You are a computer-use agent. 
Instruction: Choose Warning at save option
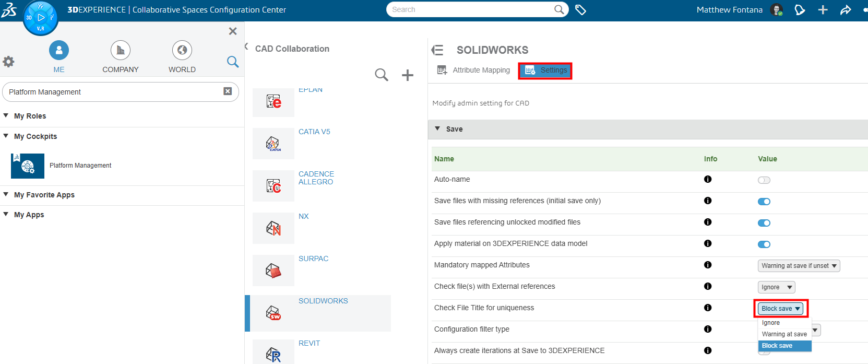(784, 334)
